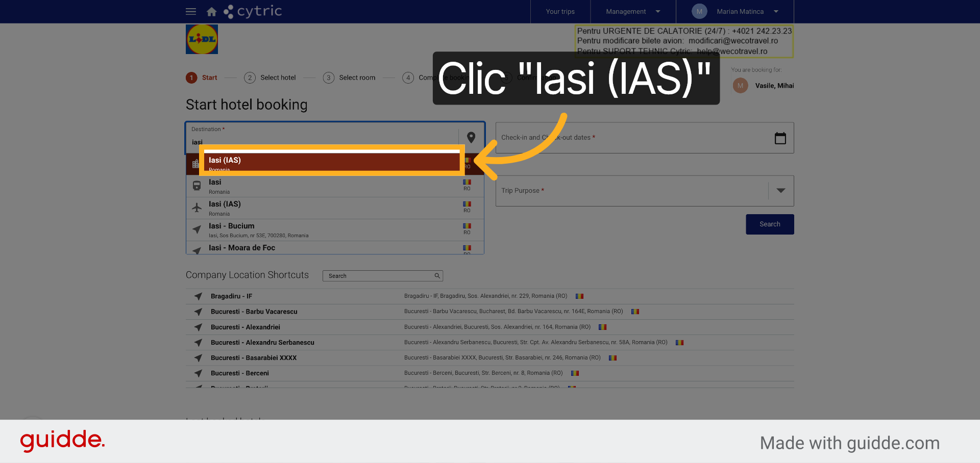The width and height of the screenshot is (980, 463).
Task: Click the Basarabiei nr. 246 address text
Action: (x=502, y=357)
